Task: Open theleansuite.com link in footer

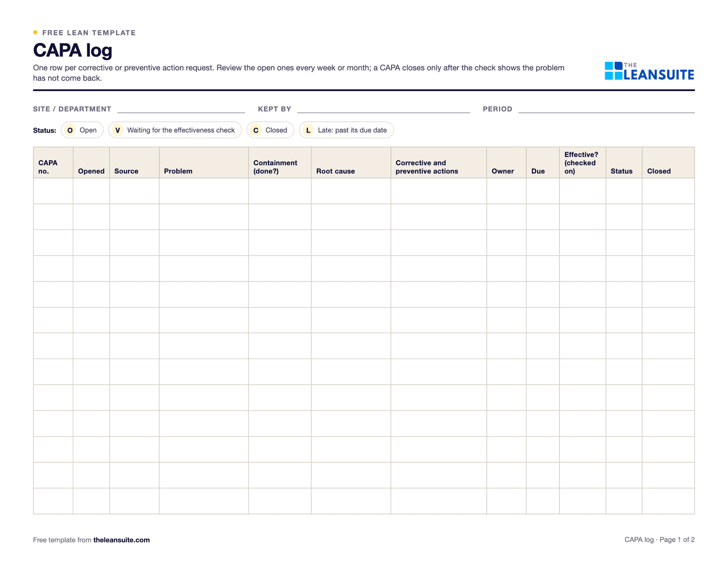Action: click(122, 540)
